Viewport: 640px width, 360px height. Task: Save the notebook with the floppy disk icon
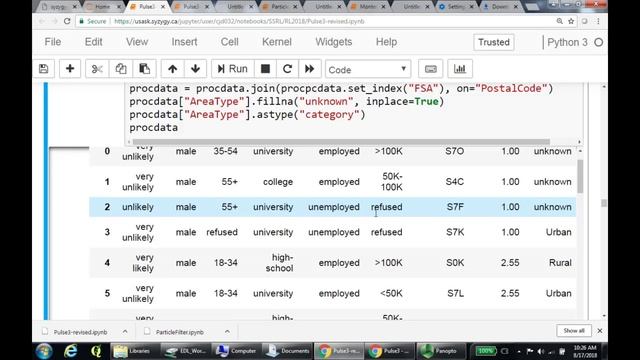[44, 69]
